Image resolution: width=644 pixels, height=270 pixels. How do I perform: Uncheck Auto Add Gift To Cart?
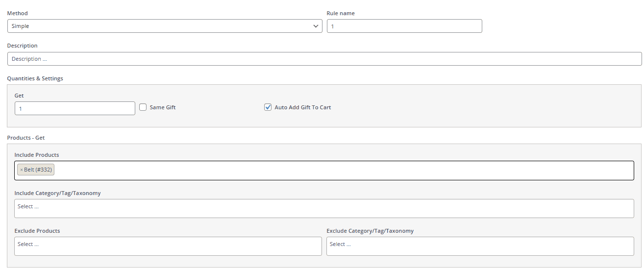tap(268, 107)
